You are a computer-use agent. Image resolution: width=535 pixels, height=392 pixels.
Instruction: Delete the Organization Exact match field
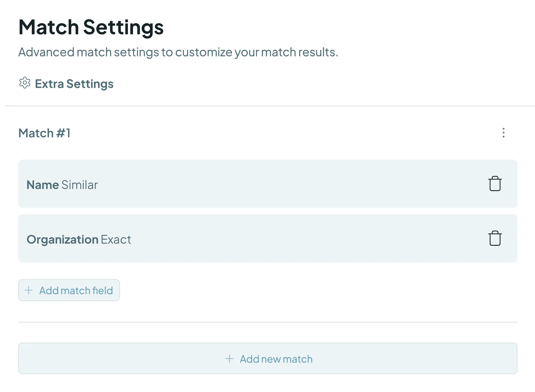[495, 238]
